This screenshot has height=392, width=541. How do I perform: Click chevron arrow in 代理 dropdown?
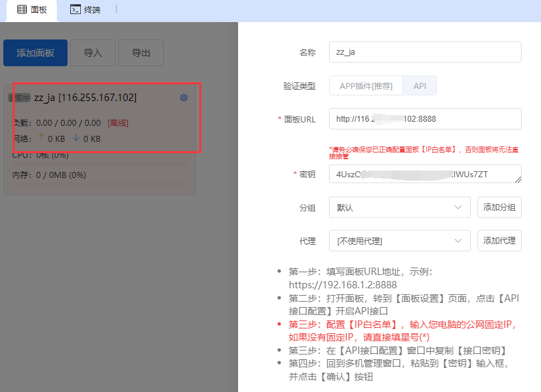458,241
